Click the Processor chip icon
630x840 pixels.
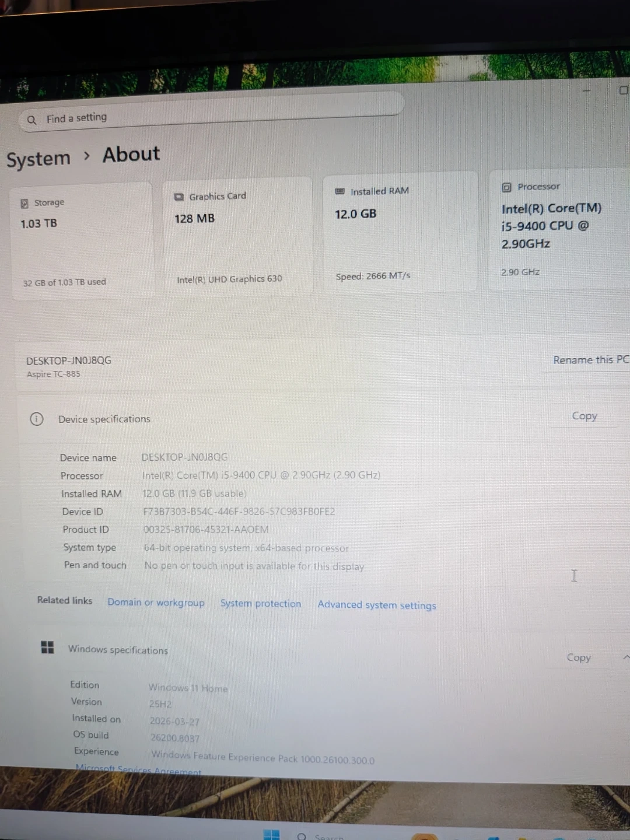click(x=506, y=187)
